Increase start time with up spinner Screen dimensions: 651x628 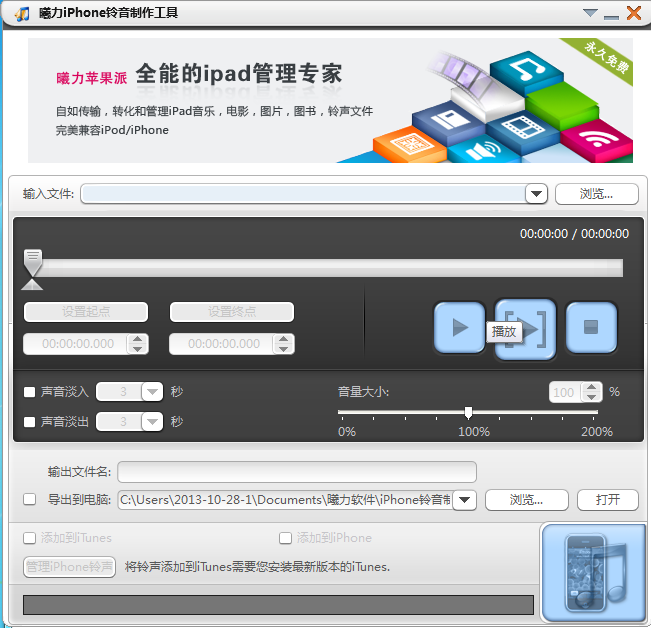coord(138,339)
